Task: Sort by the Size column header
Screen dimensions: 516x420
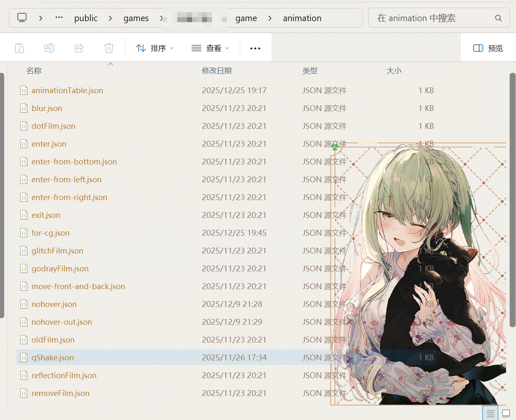Action: (394, 71)
